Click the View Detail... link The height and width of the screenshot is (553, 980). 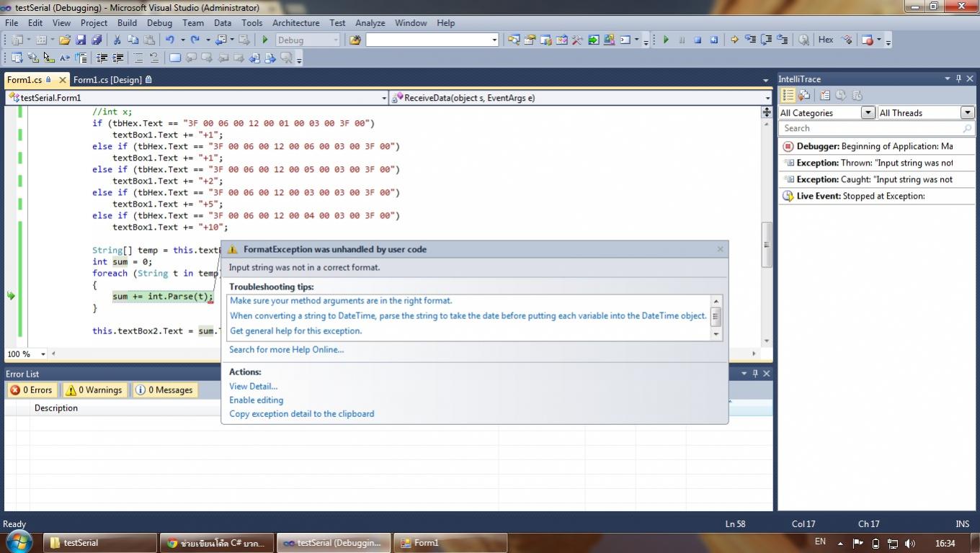(253, 387)
